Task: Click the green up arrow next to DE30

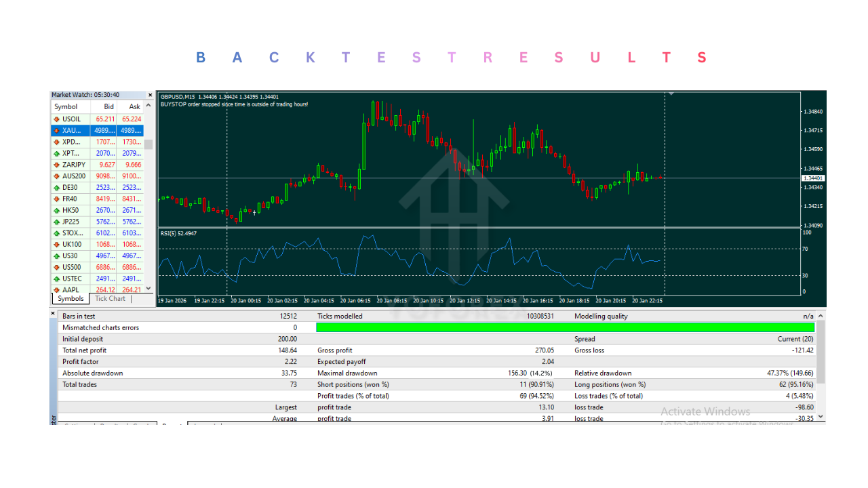Action: pyautogui.click(x=55, y=187)
